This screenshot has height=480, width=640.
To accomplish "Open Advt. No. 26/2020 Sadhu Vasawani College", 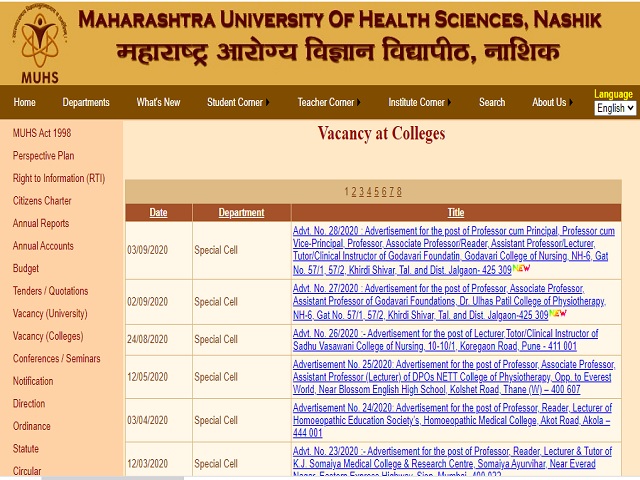I will [445, 340].
